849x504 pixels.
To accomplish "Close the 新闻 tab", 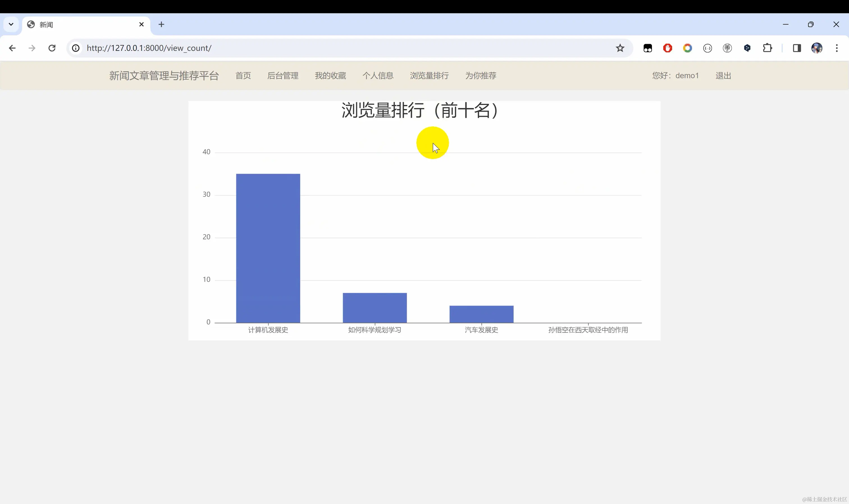I will coord(142,24).
